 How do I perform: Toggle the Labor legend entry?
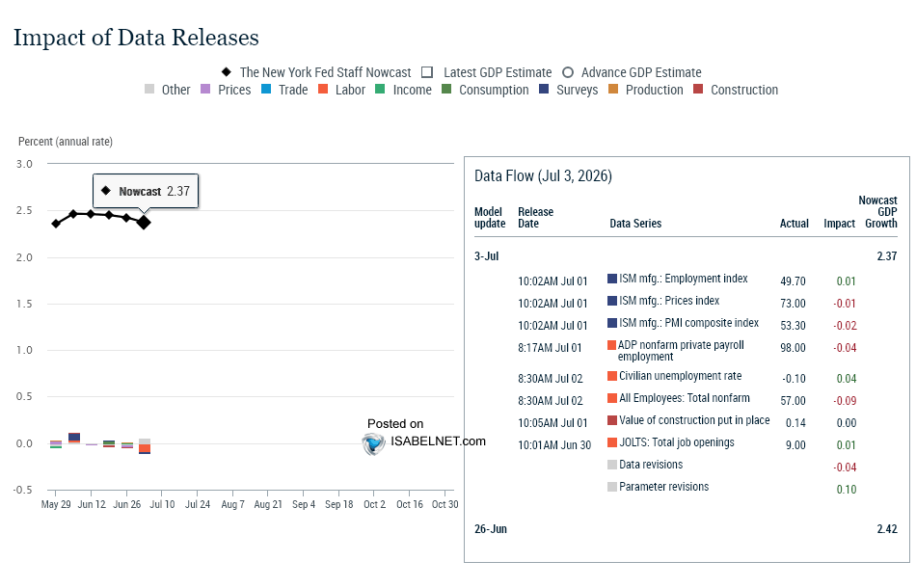point(341,90)
